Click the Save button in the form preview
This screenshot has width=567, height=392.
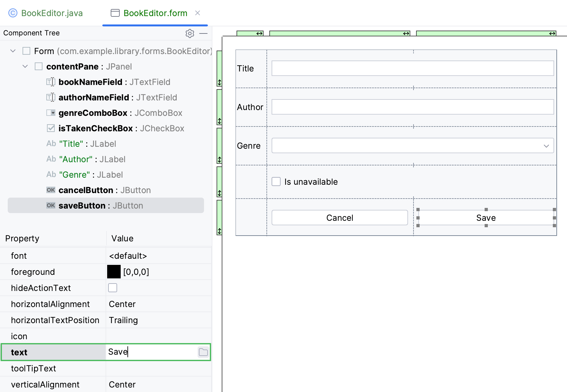coord(486,218)
